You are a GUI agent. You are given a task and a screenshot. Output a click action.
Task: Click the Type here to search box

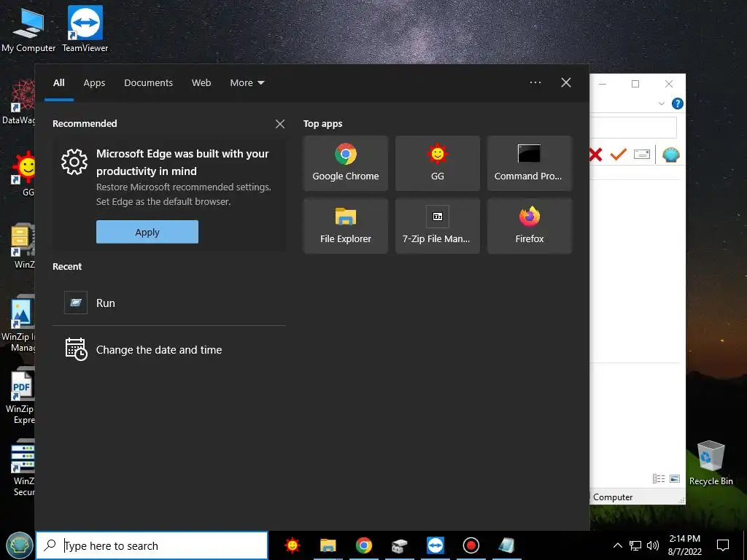pyautogui.click(x=152, y=545)
